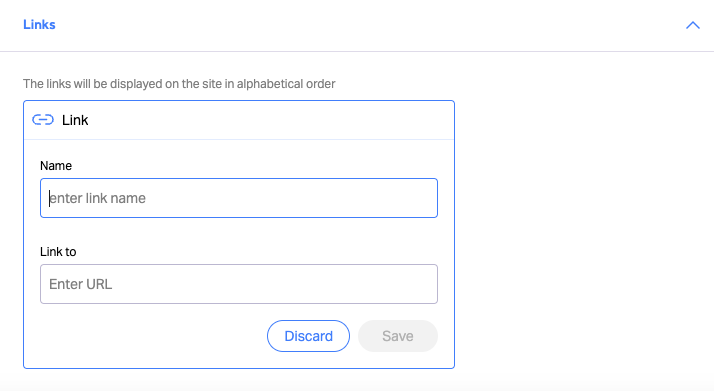The height and width of the screenshot is (391, 714).
Task: Click the Links section heading
Action: 39,25
